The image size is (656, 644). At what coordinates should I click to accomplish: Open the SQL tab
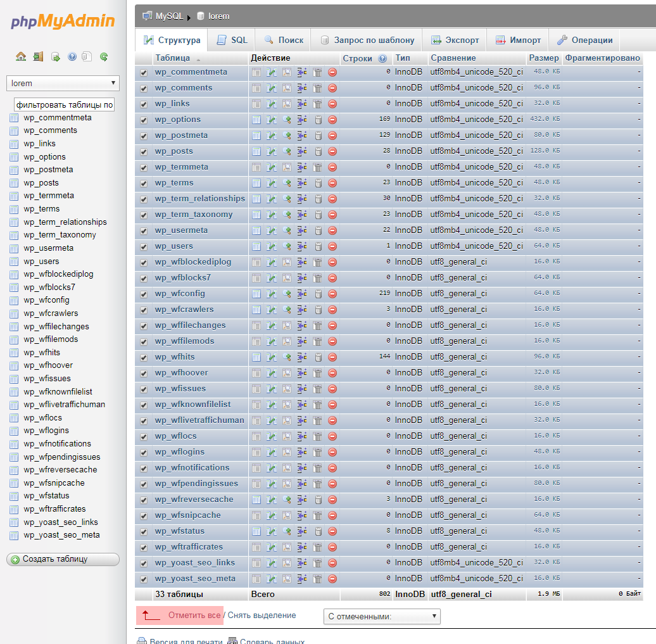[x=232, y=40]
